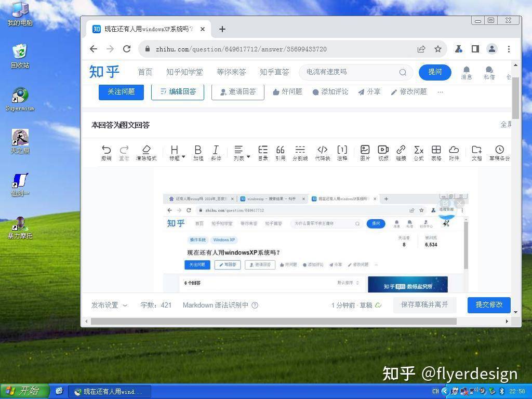The image size is (532, 399).
Task: Open notifications bell (消息)
Action: [467, 73]
